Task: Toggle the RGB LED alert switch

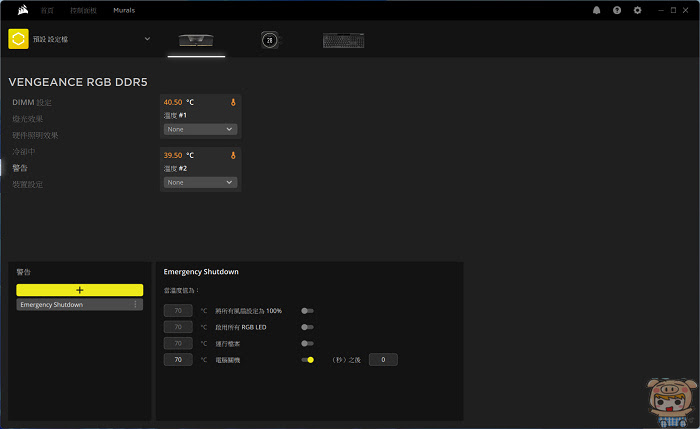Action: click(x=307, y=327)
